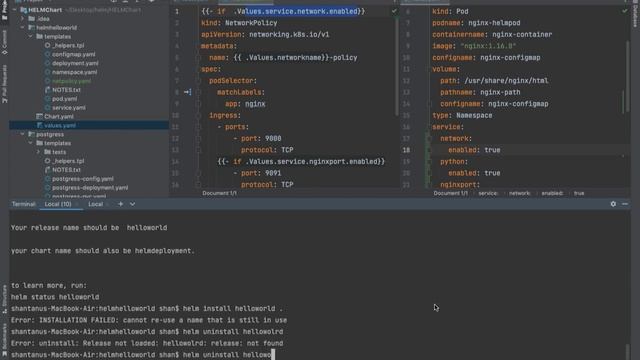
Task: Hide the terminal panel with minus icon
Action: click(625, 204)
